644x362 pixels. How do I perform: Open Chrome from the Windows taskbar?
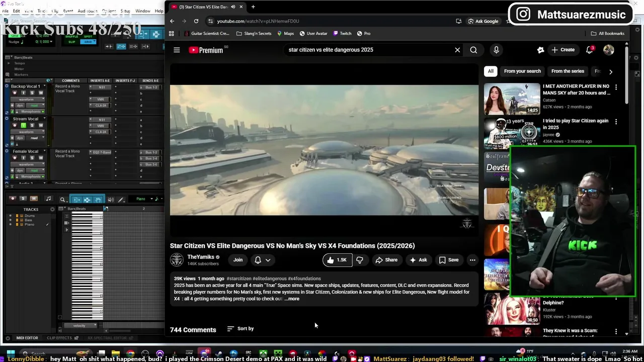tap(130, 353)
